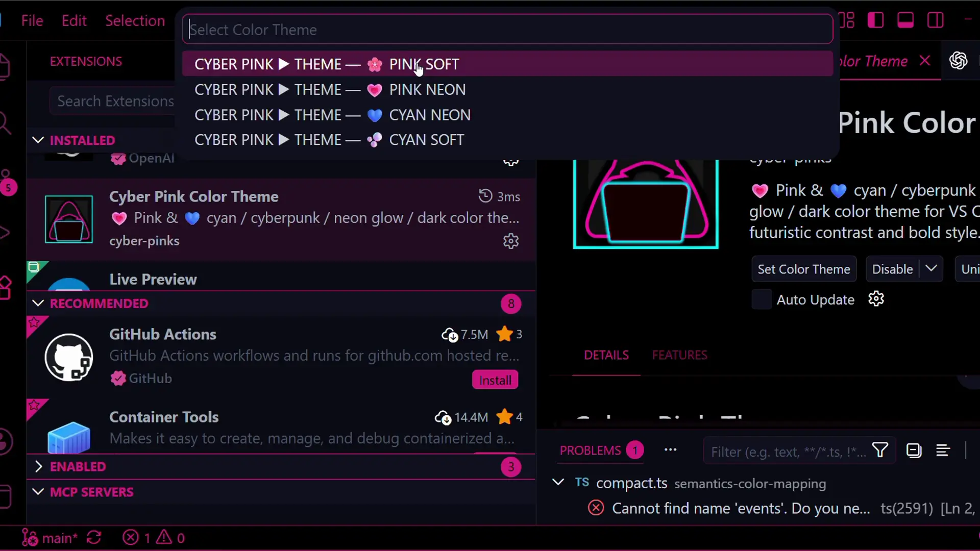Click the synchronize changes icon
The width and height of the screenshot is (980, 551).
(94, 537)
